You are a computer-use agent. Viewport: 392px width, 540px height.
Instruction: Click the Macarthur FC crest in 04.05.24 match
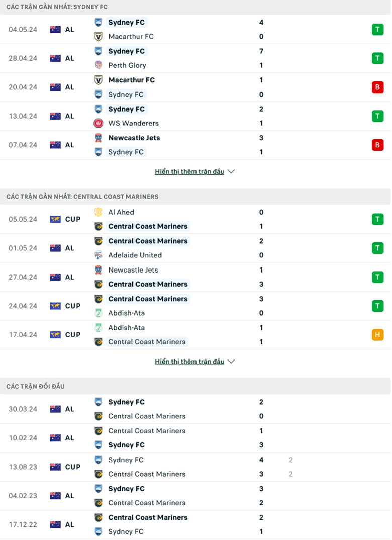coord(99,37)
